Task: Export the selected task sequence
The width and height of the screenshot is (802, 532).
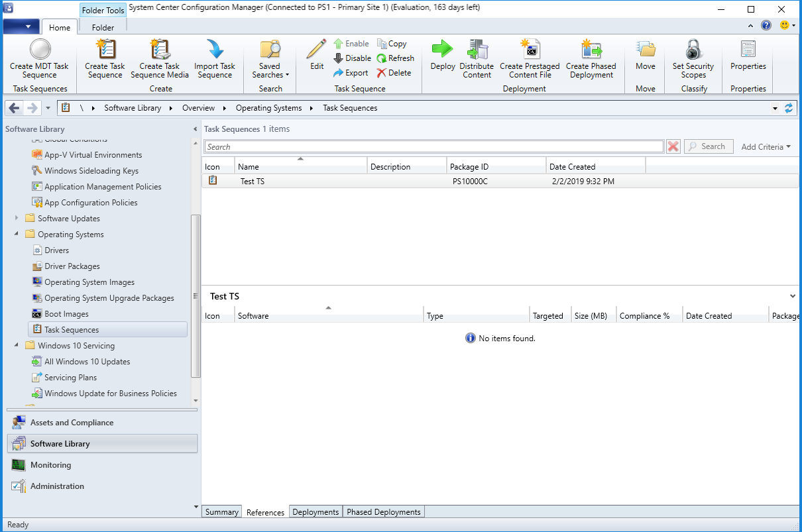Action: pos(351,73)
